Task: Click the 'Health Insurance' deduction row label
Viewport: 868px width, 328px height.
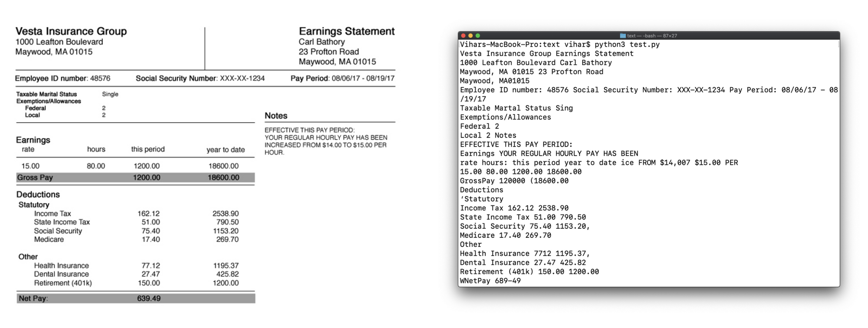Action: coord(62,266)
